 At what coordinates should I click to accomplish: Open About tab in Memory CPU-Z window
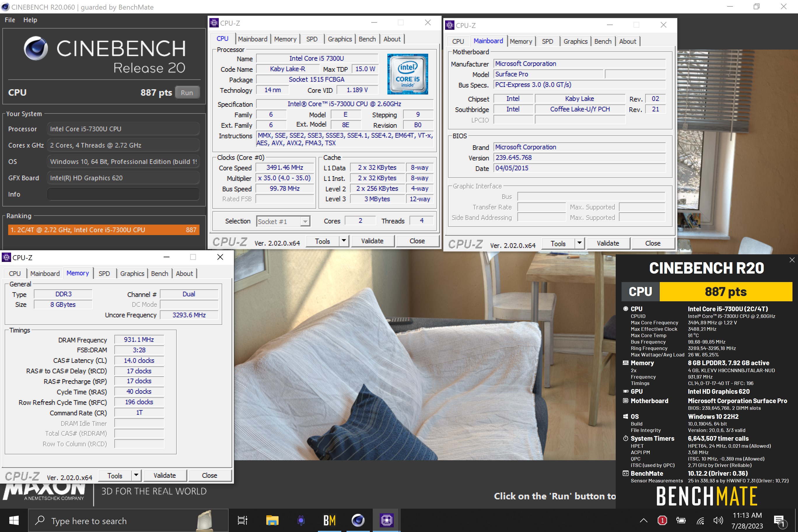click(184, 274)
